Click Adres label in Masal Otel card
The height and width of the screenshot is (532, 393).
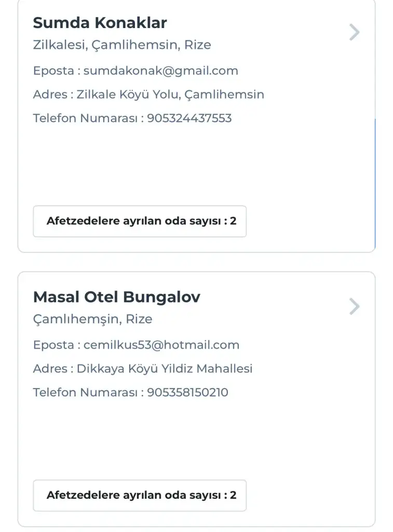click(x=50, y=369)
